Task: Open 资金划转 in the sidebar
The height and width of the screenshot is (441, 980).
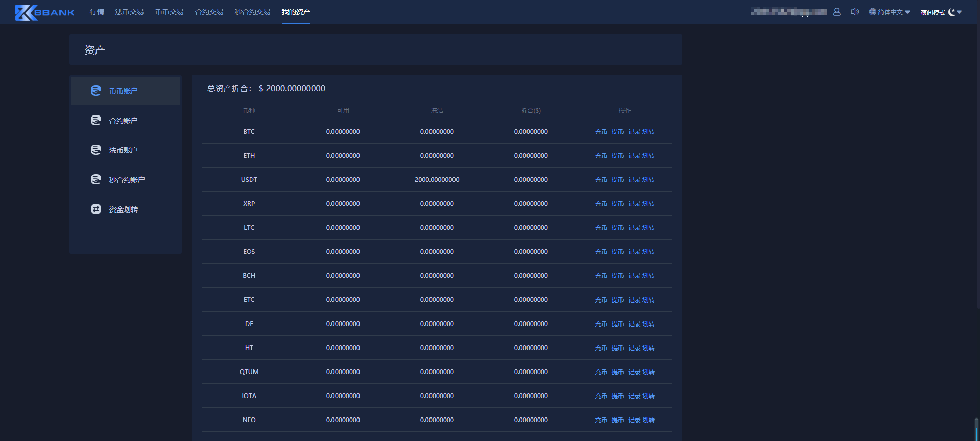Action: (126, 210)
